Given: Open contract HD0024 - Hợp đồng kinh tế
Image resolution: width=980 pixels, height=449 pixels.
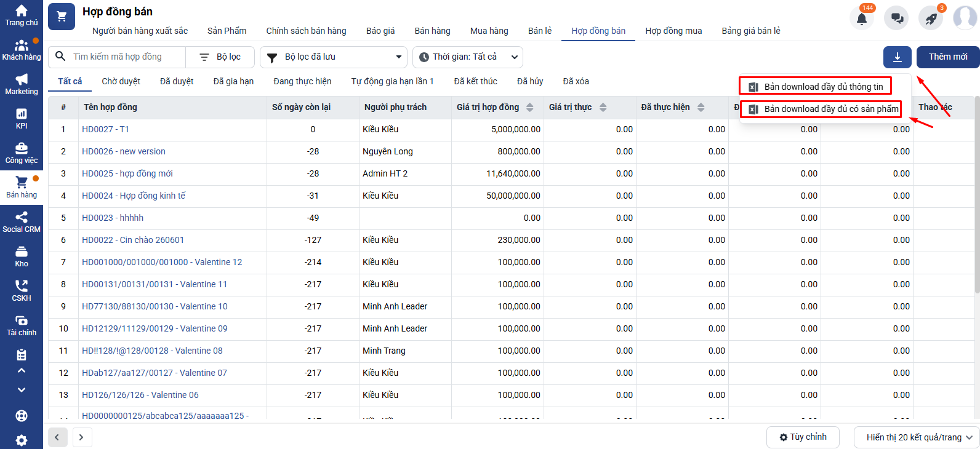Looking at the screenshot, I should click(134, 196).
